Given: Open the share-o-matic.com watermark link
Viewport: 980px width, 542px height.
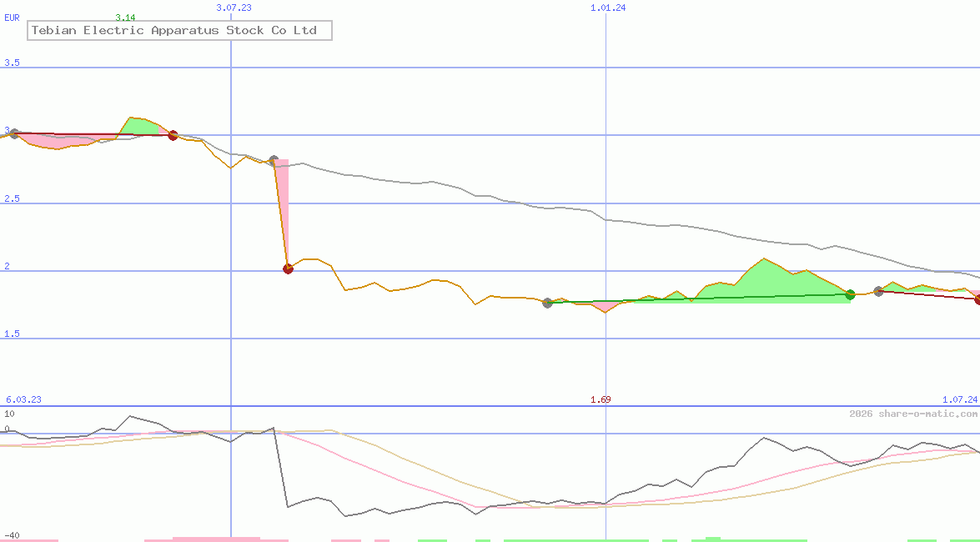Looking at the screenshot, I should click(913, 414).
